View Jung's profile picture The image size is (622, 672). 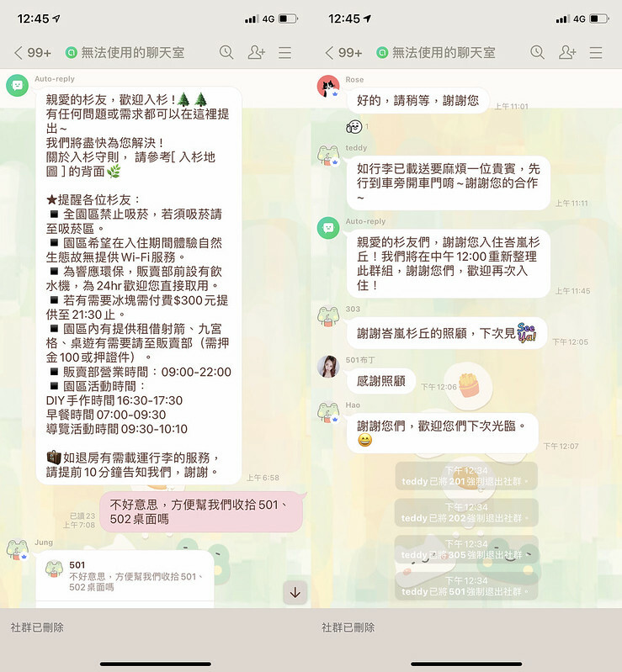18,550
